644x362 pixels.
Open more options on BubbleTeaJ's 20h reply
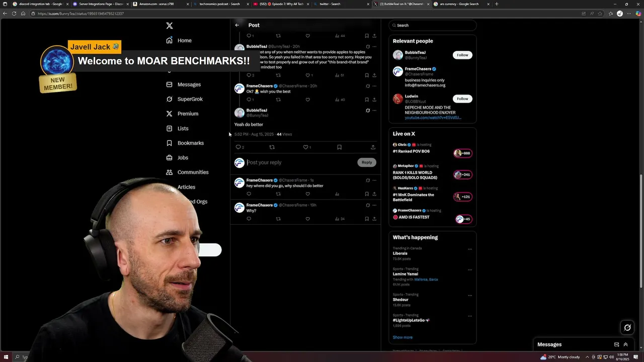374,47
